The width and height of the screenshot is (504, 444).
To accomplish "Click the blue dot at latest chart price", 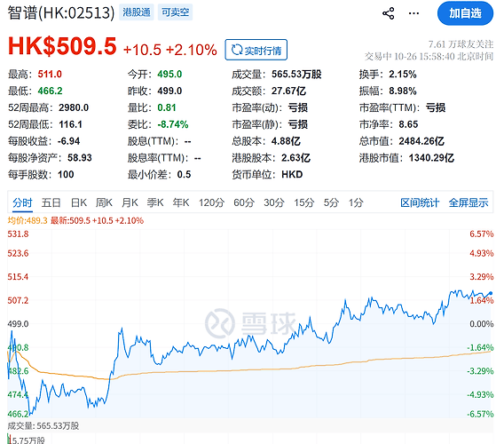I will 491,293.
